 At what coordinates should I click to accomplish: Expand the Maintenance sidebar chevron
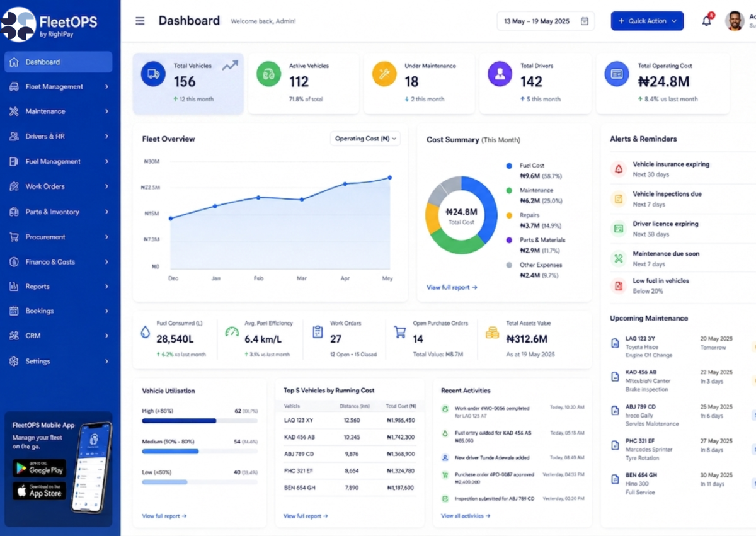(106, 111)
